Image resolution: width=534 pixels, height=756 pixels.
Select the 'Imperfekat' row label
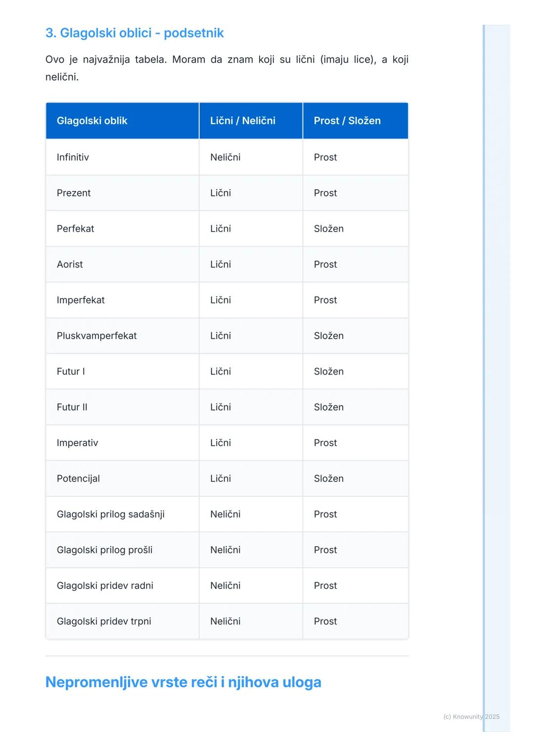pos(81,300)
